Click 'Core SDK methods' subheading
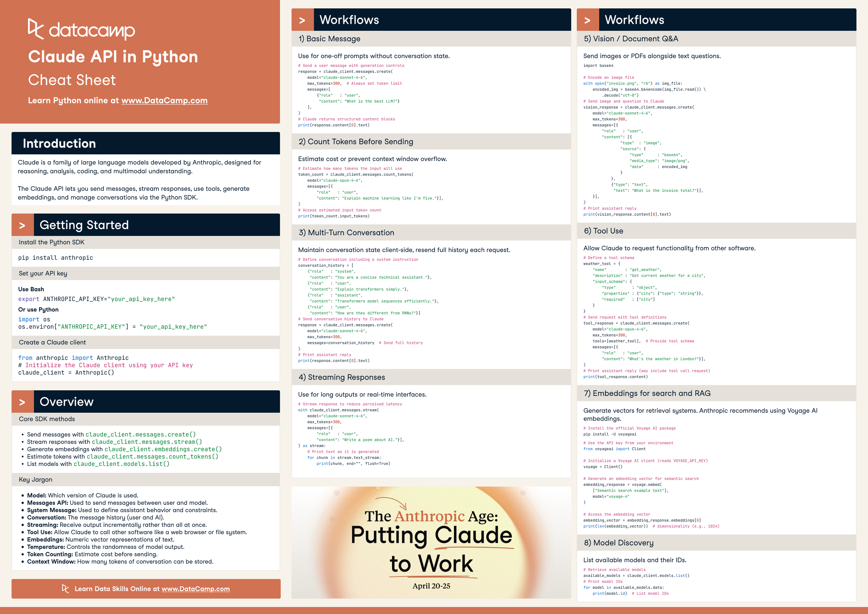The image size is (868, 614). click(47, 419)
